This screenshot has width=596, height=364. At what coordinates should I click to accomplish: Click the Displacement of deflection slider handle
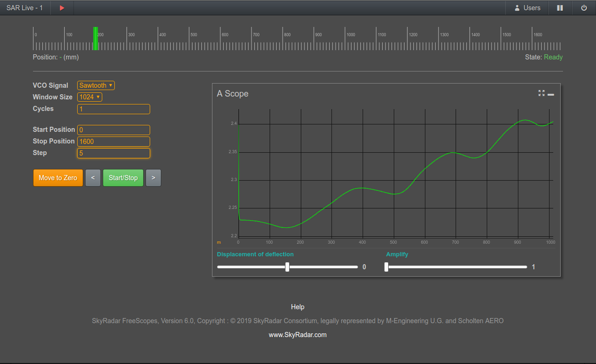287,267
